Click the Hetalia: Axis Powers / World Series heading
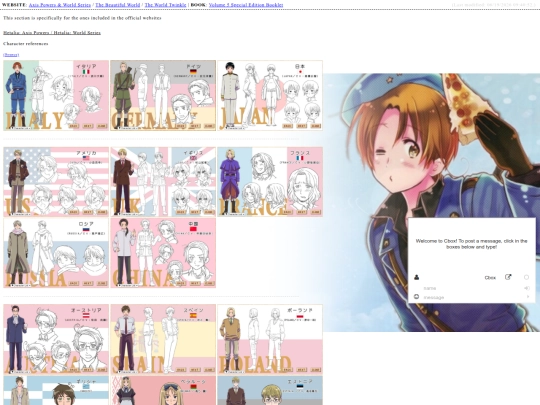 pos(52,33)
